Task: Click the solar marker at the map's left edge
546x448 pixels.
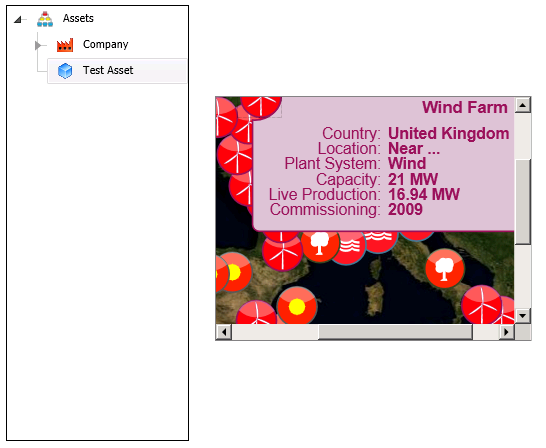Action: pyautogui.click(x=235, y=272)
